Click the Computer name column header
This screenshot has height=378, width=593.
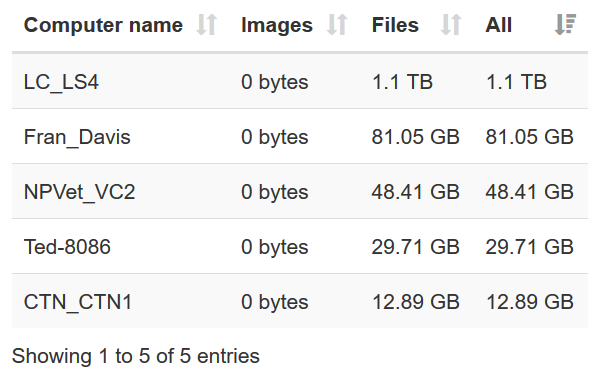(103, 25)
